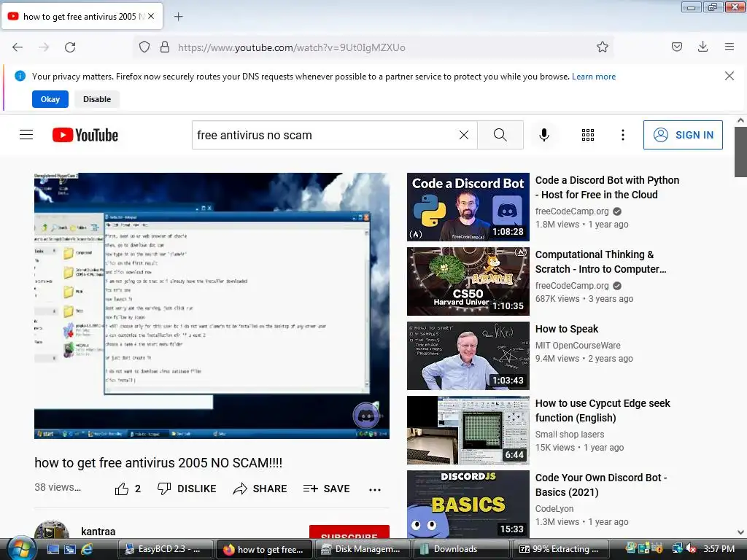Image resolution: width=747 pixels, height=560 pixels.
Task: Open How to Speak thumbnail
Action: [x=468, y=356]
